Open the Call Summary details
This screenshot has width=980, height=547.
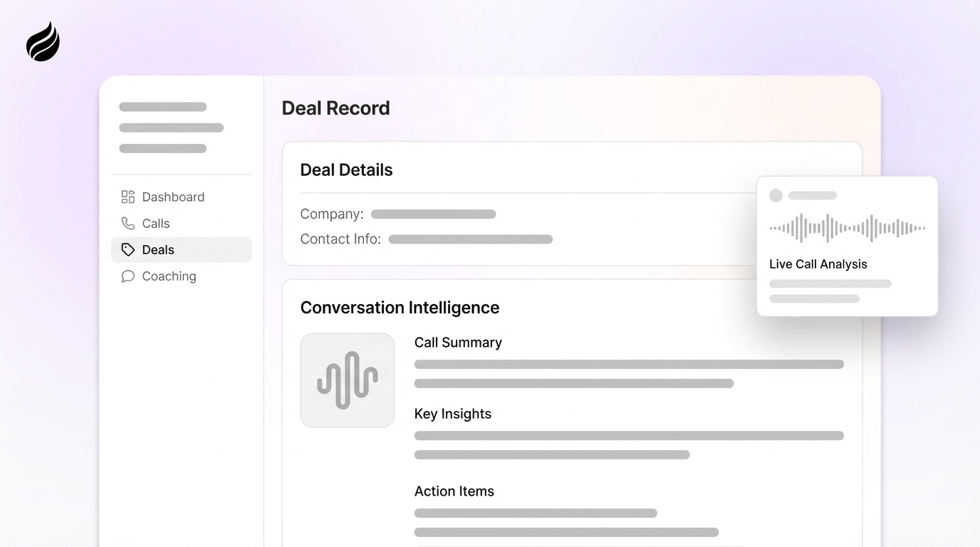pos(458,343)
